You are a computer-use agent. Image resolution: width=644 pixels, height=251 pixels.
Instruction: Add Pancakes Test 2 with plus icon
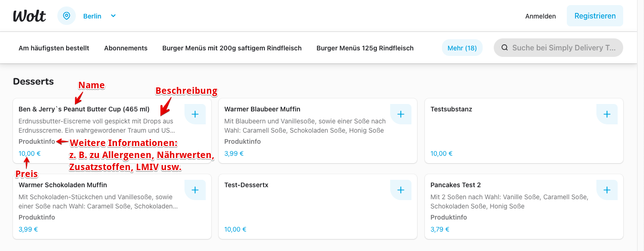click(x=607, y=190)
